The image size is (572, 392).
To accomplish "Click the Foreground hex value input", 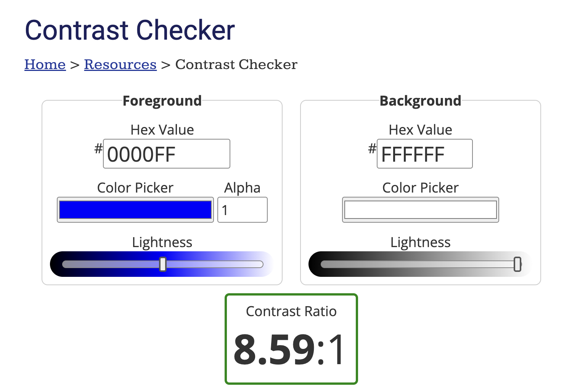I will tap(166, 154).
